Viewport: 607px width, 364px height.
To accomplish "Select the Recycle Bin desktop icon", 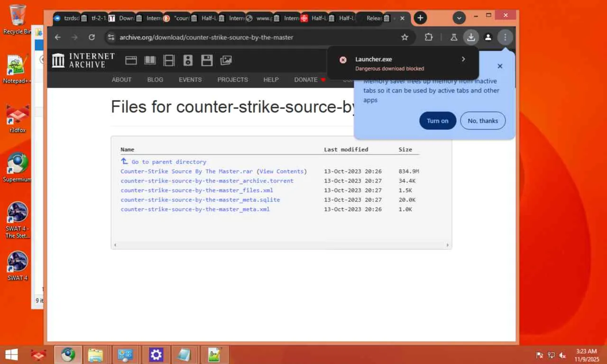I will point(18,19).
